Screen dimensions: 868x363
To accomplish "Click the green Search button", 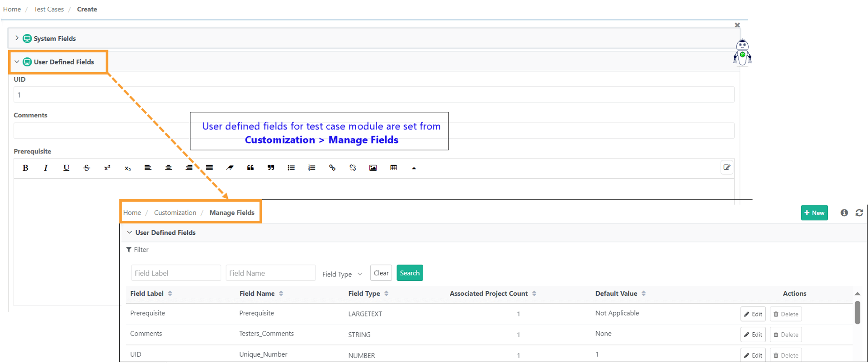I will click(410, 273).
